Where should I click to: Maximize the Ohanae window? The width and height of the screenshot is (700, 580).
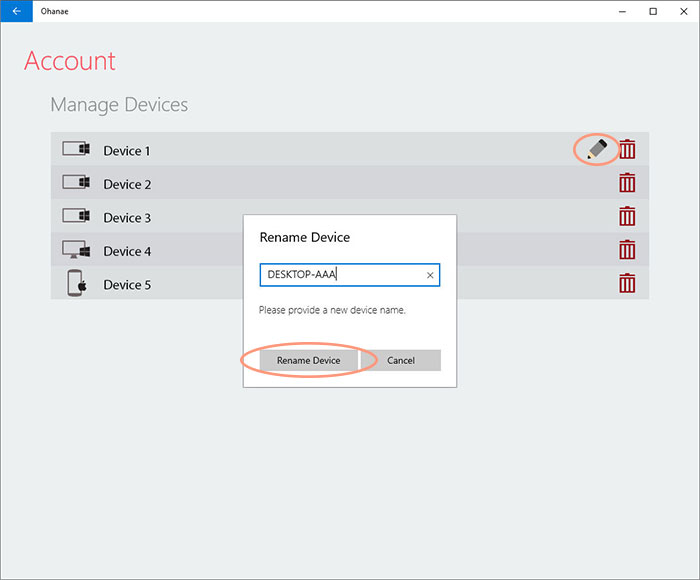[653, 11]
